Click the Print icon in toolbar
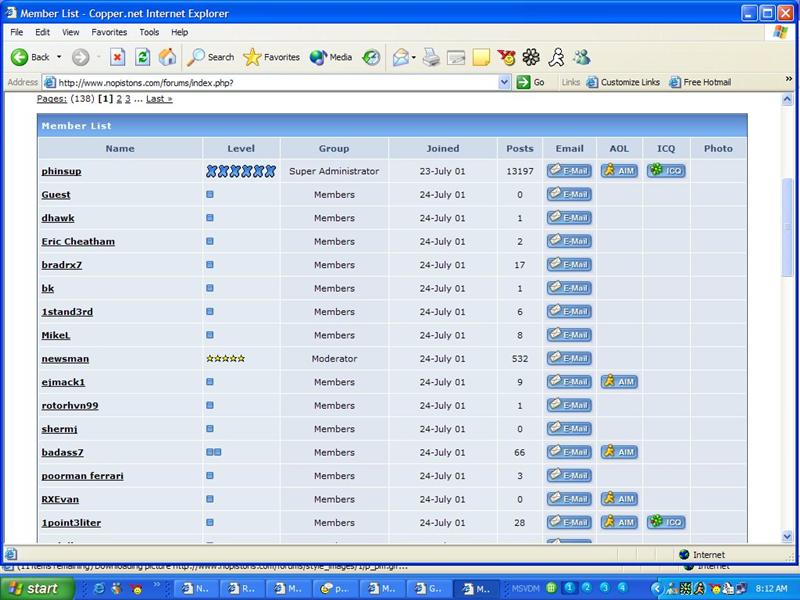 click(x=431, y=57)
